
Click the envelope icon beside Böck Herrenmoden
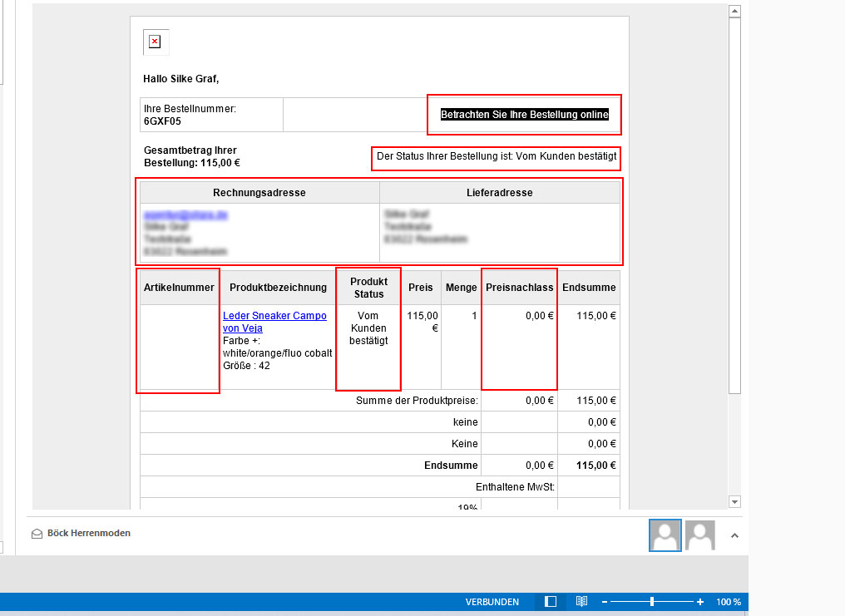coord(37,534)
